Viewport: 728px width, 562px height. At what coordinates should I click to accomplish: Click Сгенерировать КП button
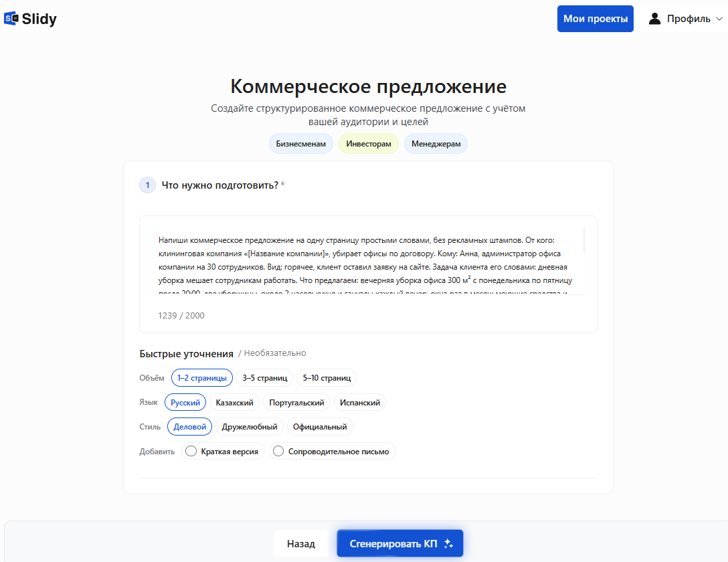point(400,543)
